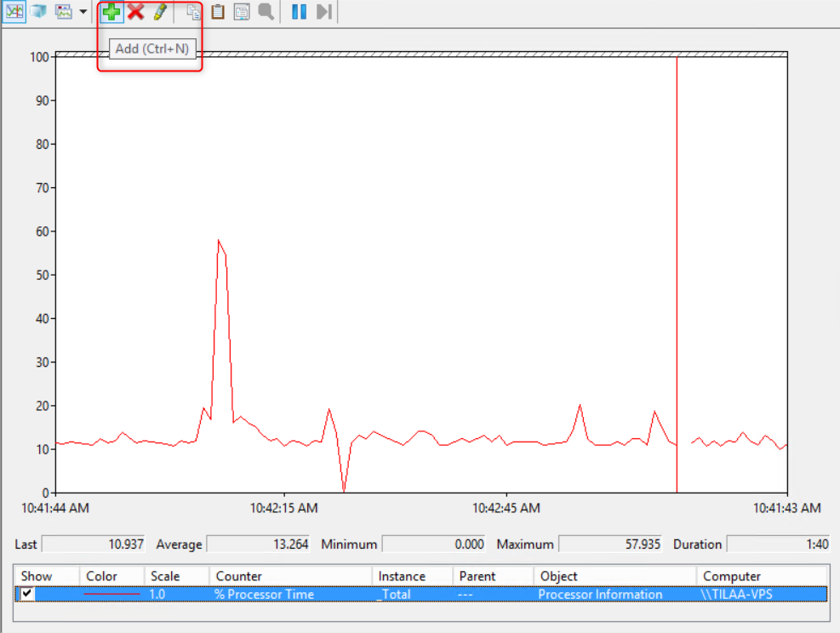Click Color column header
Image resolution: width=840 pixels, height=633 pixels.
pyautogui.click(x=111, y=576)
